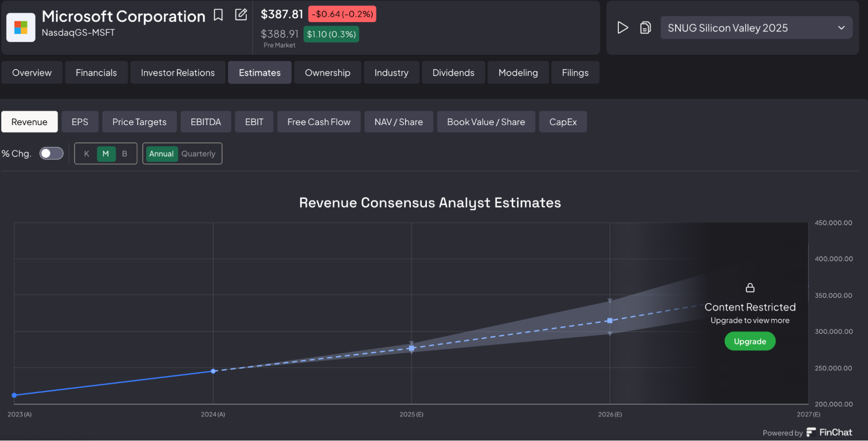View the Filings tab
The width and height of the screenshot is (868, 441).
(x=575, y=73)
